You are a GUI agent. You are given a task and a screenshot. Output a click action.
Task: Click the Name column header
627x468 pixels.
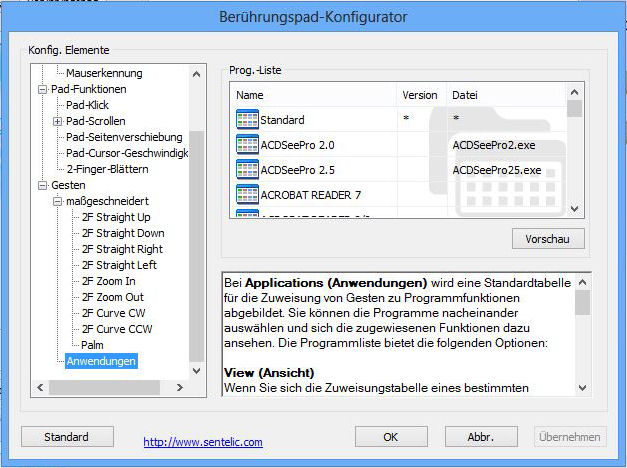coord(314,95)
